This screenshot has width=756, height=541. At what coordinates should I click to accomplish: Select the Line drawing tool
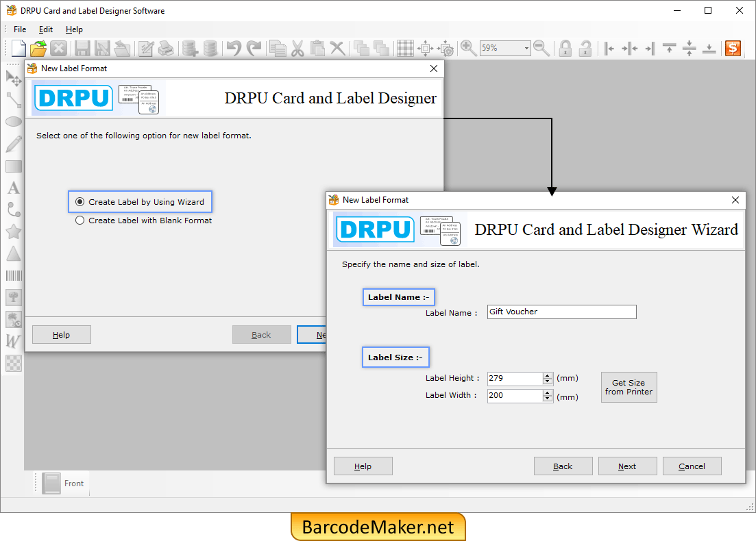[x=14, y=100]
